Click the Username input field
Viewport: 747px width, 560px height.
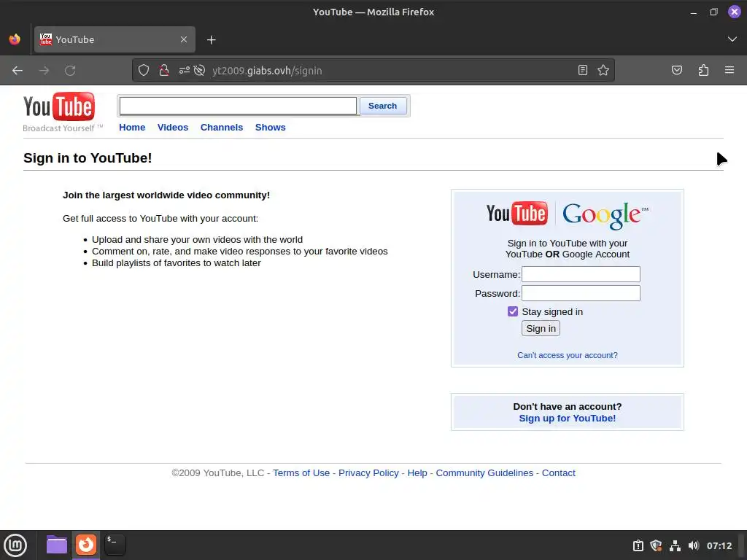[581, 274]
